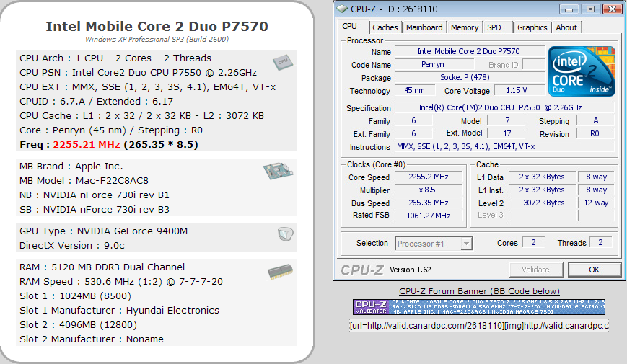Click the Multiplier value x 8.5
627x364 pixels.
429,190
